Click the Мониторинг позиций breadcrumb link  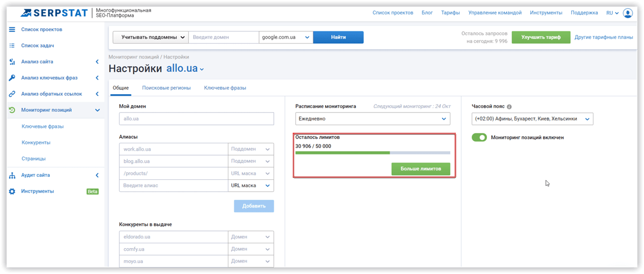134,57
